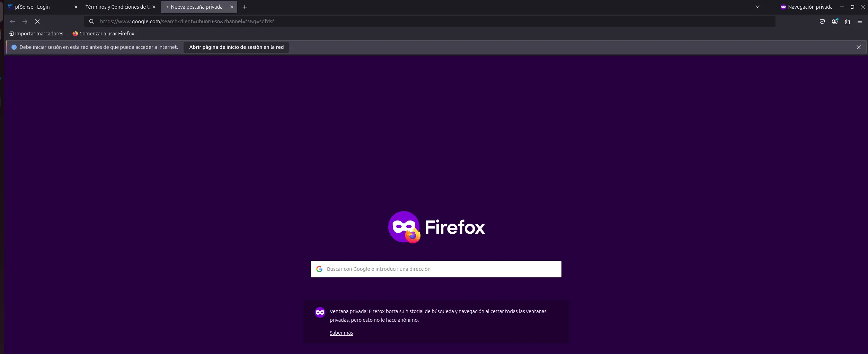Click the forward navigation arrow

click(x=25, y=21)
